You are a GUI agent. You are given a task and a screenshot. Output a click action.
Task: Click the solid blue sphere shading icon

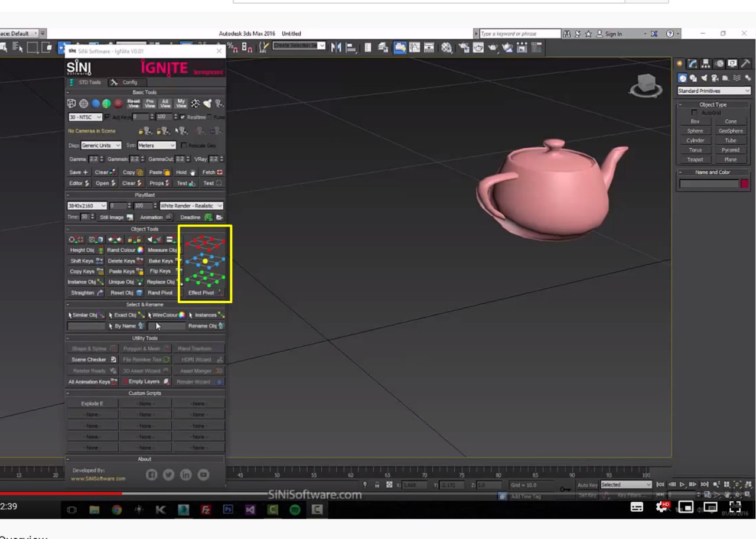(x=95, y=103)
